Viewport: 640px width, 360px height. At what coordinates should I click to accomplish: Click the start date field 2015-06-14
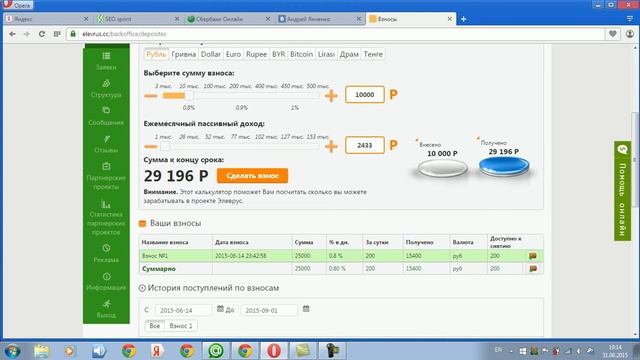tap(183, 310)
